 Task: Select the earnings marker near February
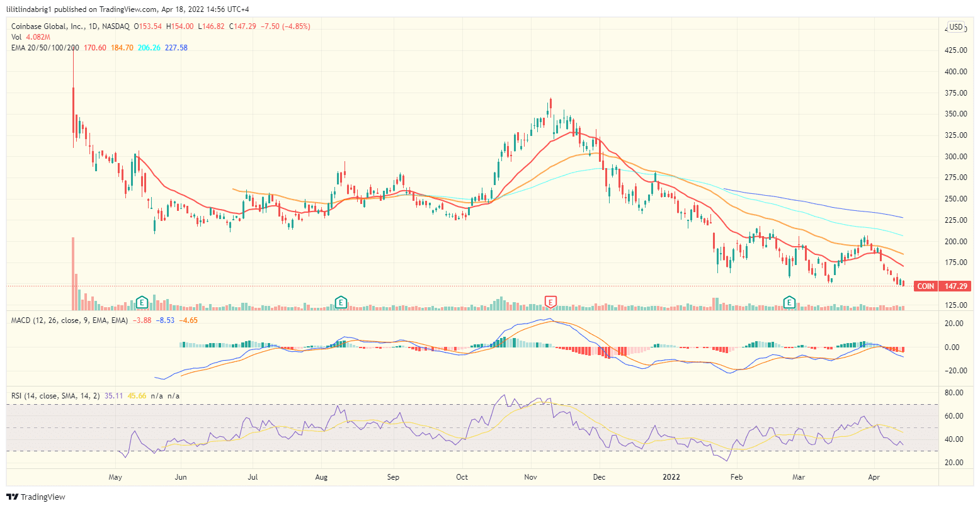pyautogui.click(x=789, y=303)
